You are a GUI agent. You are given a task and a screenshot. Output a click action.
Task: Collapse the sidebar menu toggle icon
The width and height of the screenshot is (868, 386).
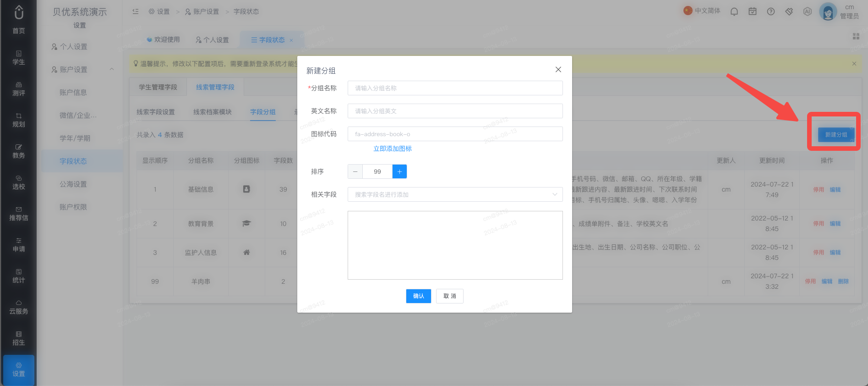tap(136, 11)
